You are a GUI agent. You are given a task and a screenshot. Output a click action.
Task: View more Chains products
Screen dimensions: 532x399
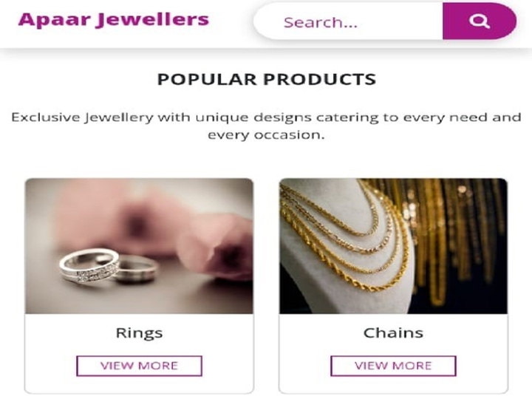tap(393, 366)
